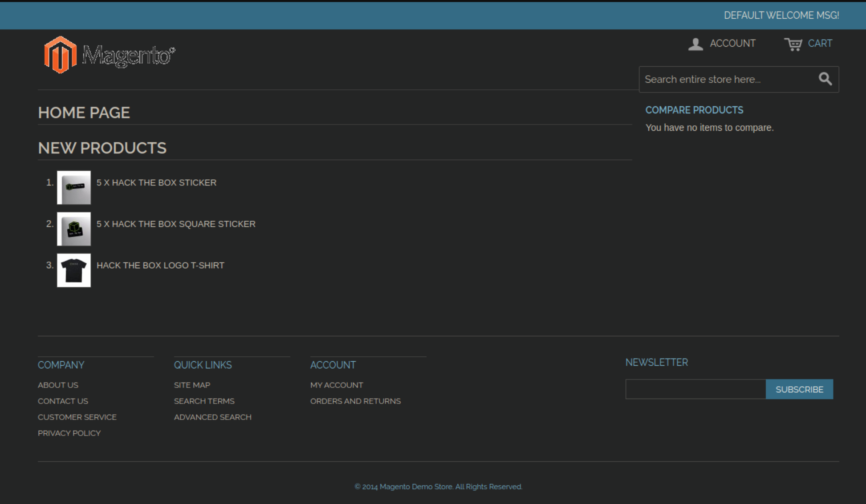Screen dimensions: 866x504
Task: Click the magnifying glass search icon
Action: point(825,79)
